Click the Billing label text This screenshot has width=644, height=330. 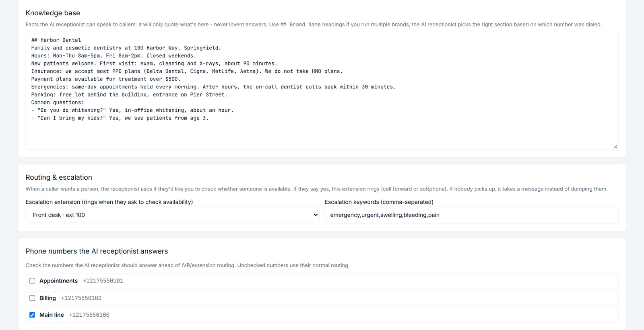pyautogui.click(x=47, y=298)
